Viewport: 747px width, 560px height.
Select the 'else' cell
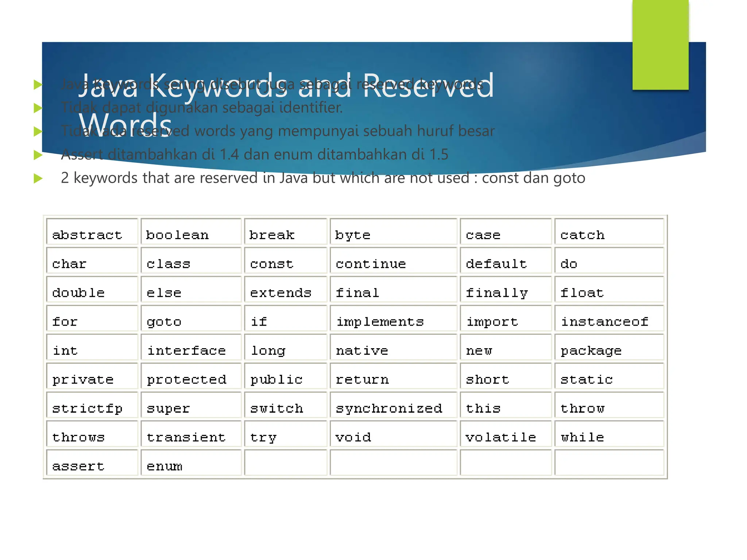click(x=191, y=289)
